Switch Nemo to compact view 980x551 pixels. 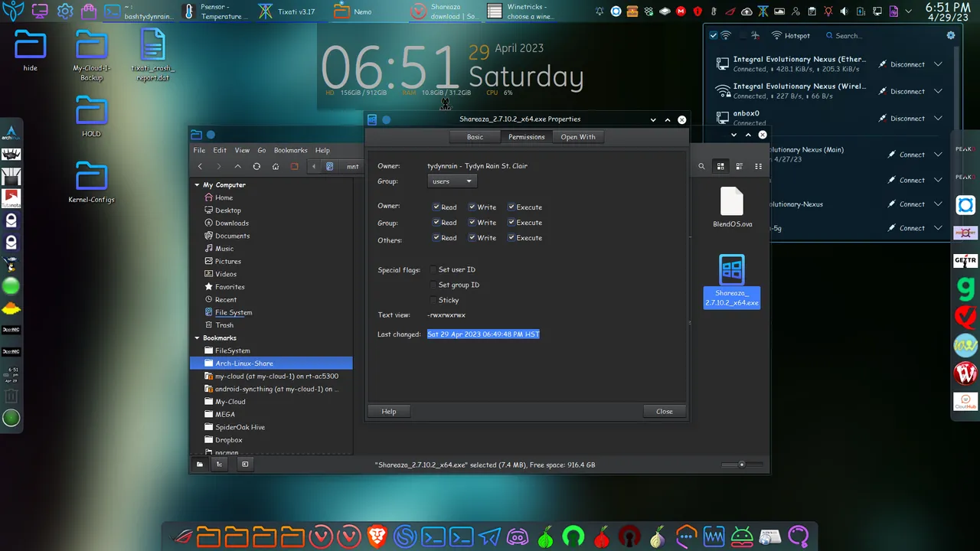tap(759, 166)
